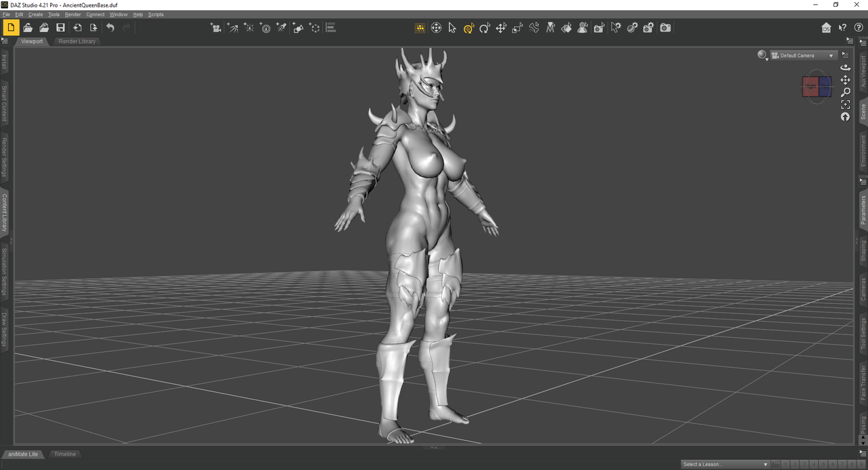Create a new primitive
This screenshot has width=868, height=470.
(298, 28)
